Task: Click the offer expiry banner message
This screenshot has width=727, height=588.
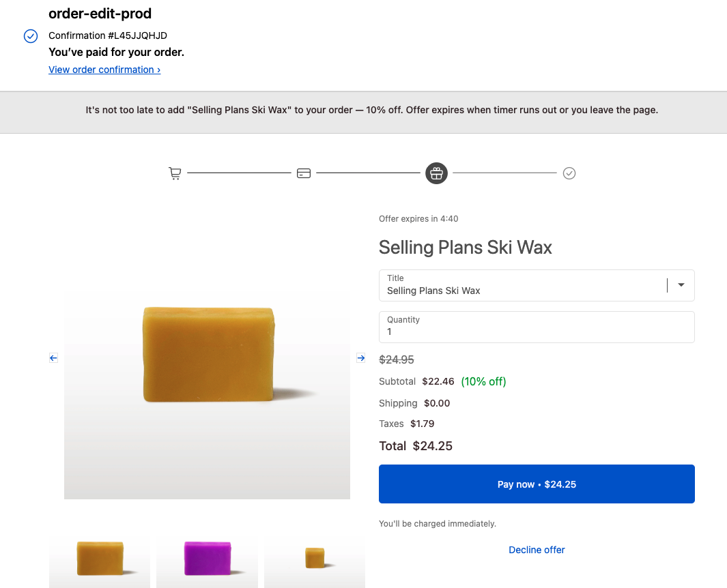Action: [371, 110]
